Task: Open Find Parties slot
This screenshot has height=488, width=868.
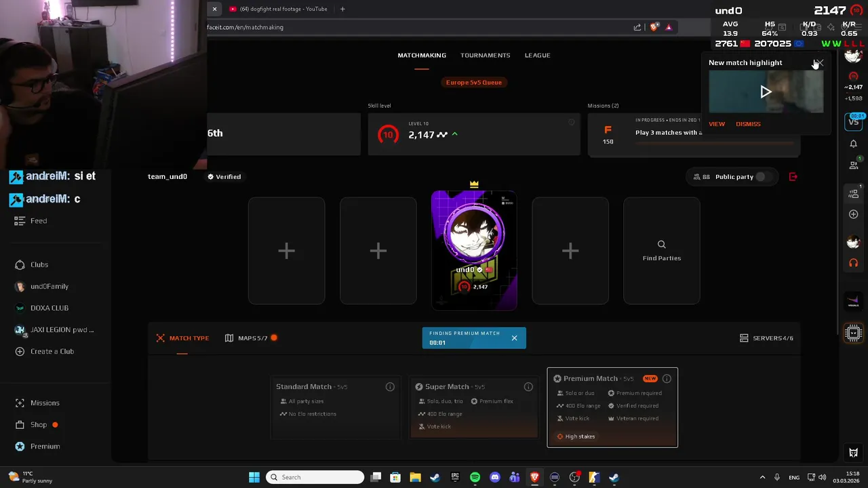Action: click(662, 251)
